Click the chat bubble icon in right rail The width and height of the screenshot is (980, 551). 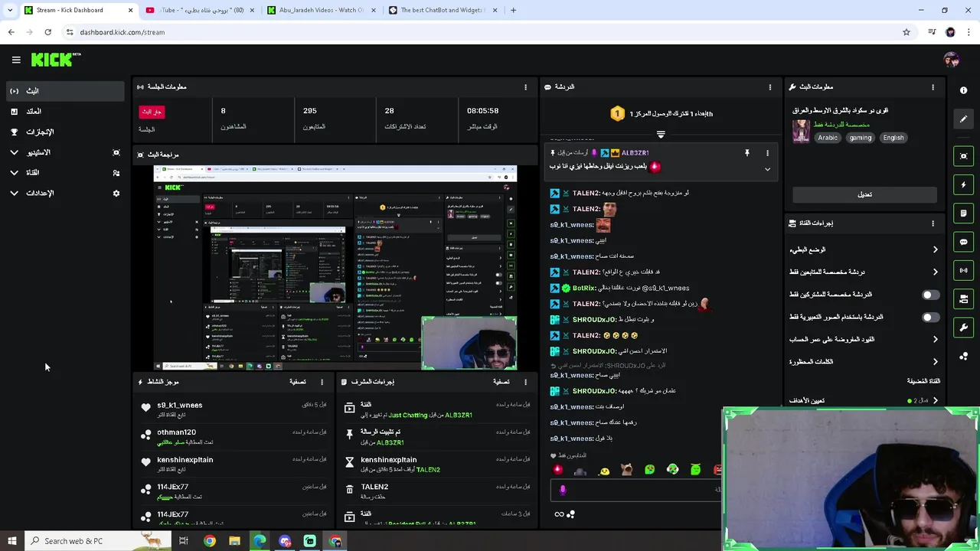(963, 242)
